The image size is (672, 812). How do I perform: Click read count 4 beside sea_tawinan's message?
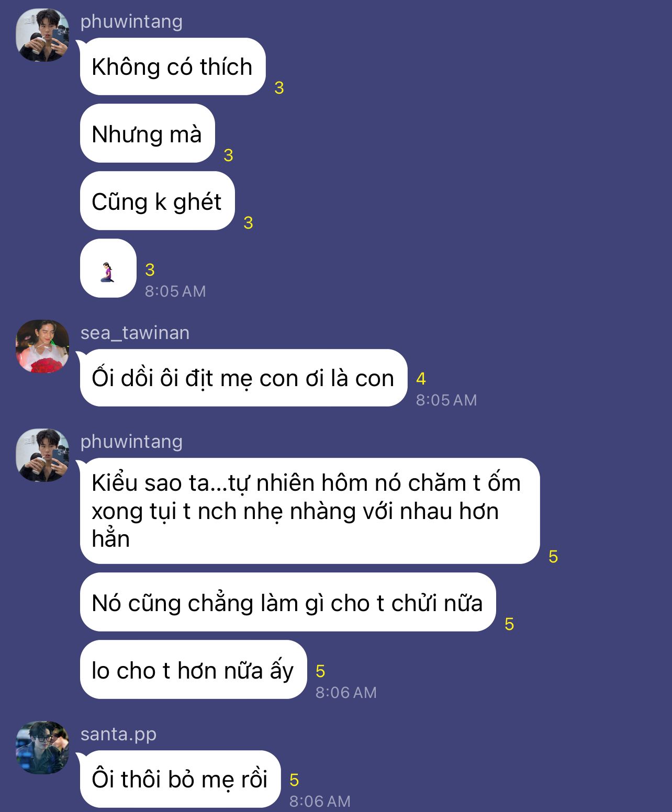click(x=421, y=378)
